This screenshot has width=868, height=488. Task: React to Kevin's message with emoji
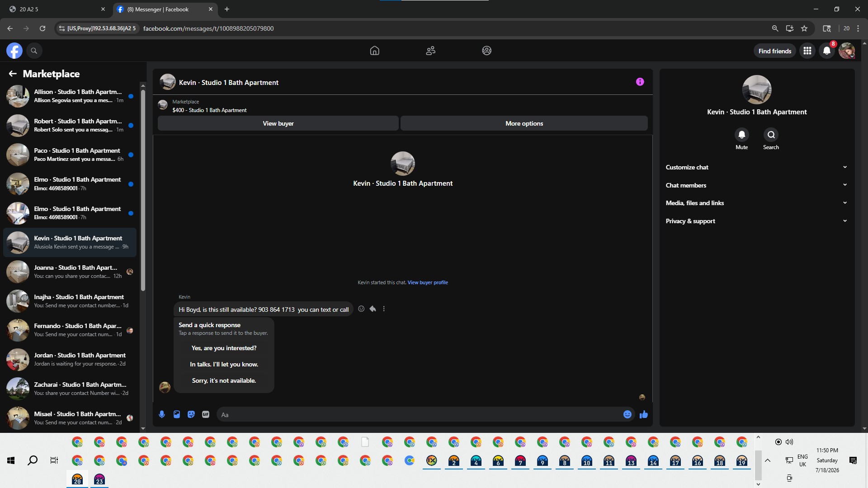[x=361, y=309]
